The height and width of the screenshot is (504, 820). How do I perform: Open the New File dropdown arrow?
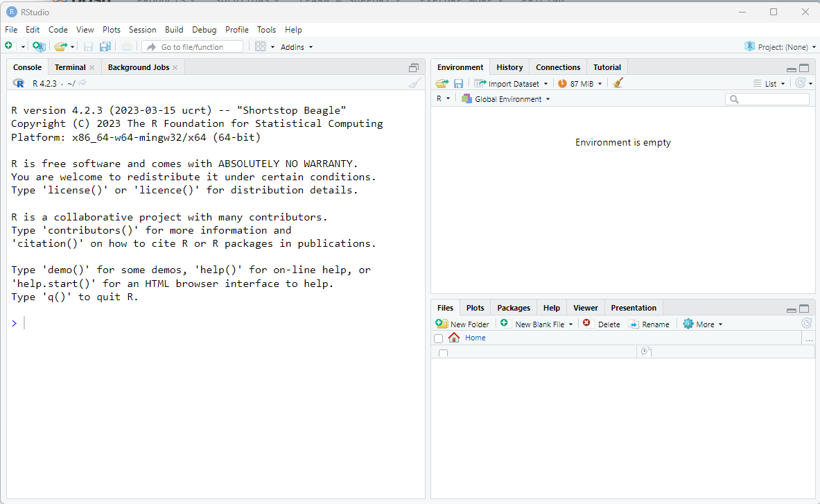tap(23, 47)
